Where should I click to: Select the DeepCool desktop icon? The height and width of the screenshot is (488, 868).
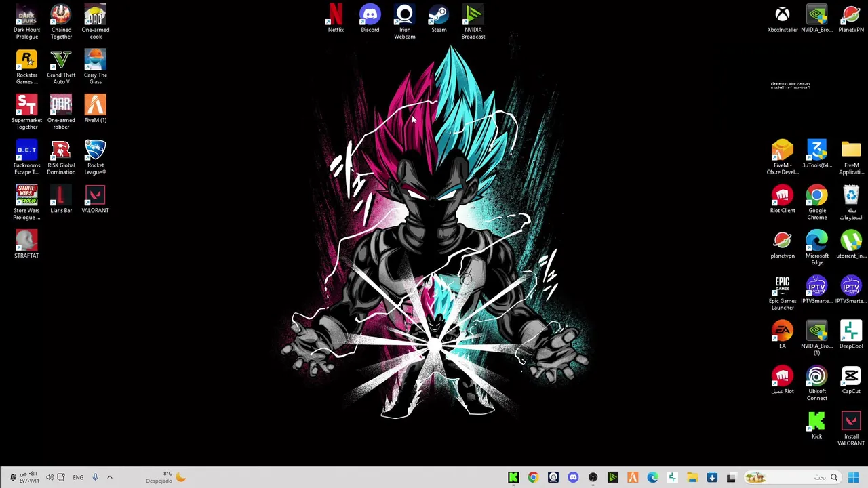(x=851, y=335)
